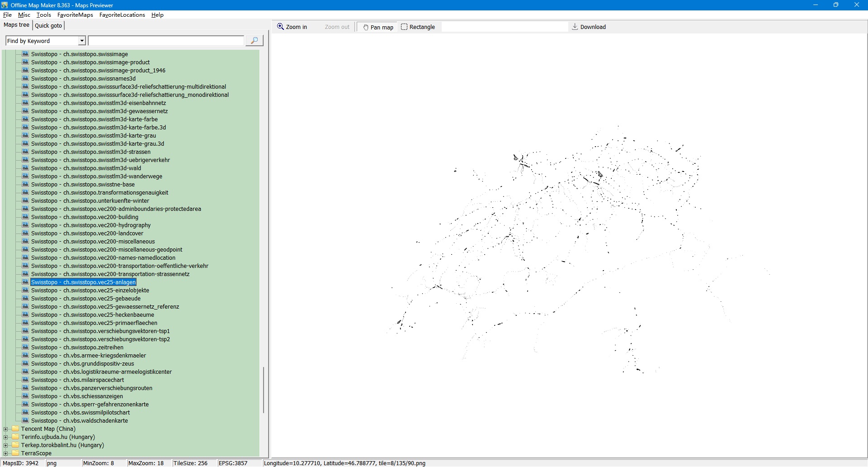
Task: Click map icon beside ch.swisstopo.zeitreihen entry
Action: pyautogui.click(x=25, y=348)
